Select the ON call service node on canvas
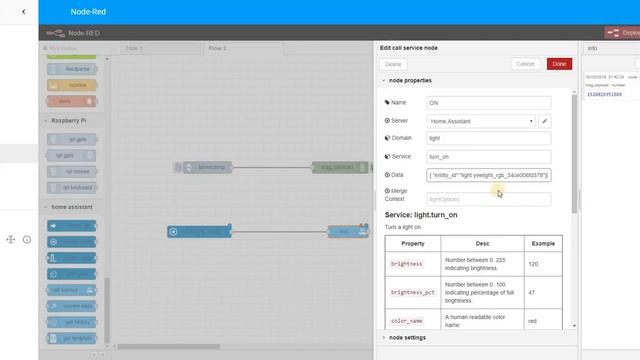Viewport: 640px width, 360px height. click(x=348, y=232)
